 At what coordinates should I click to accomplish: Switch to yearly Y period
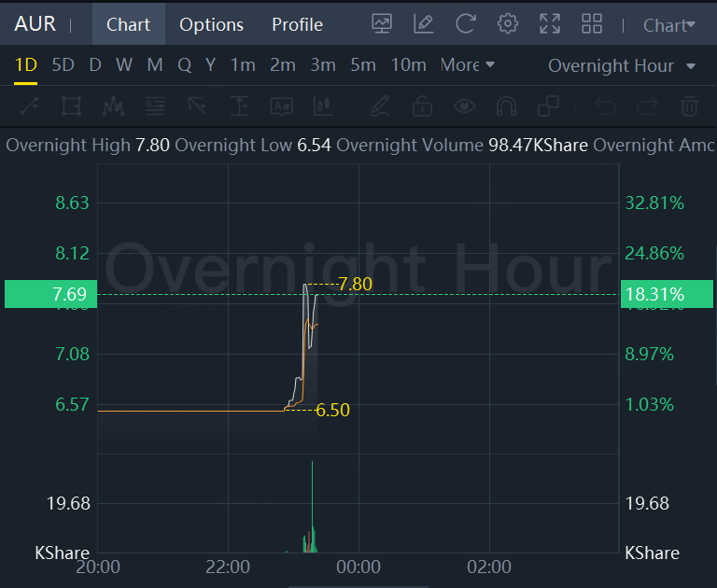210,65
